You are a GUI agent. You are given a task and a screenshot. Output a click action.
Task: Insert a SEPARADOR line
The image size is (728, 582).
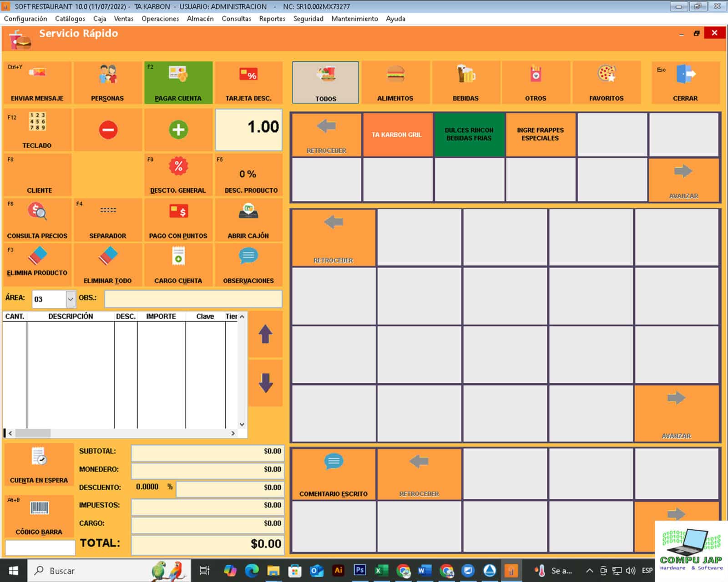[x=108, y=220]
